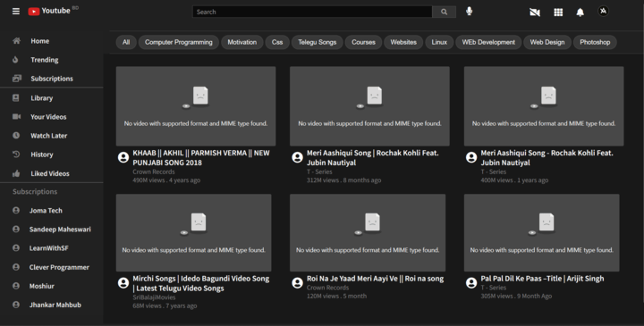
Task: Open the Roi Na Je Yaad thumbnail
Action: click(x=368, y=232)
